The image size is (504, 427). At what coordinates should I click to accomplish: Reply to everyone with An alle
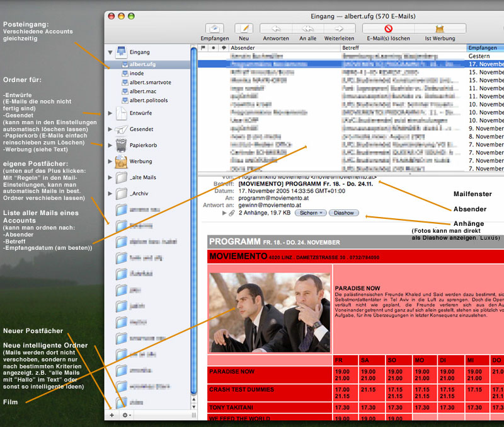click(307, 28)
